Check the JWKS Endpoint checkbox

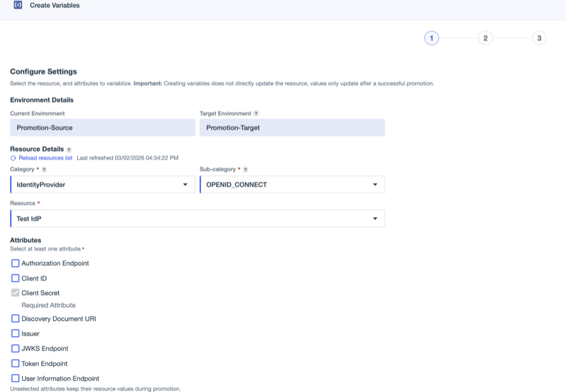(15, 348)
